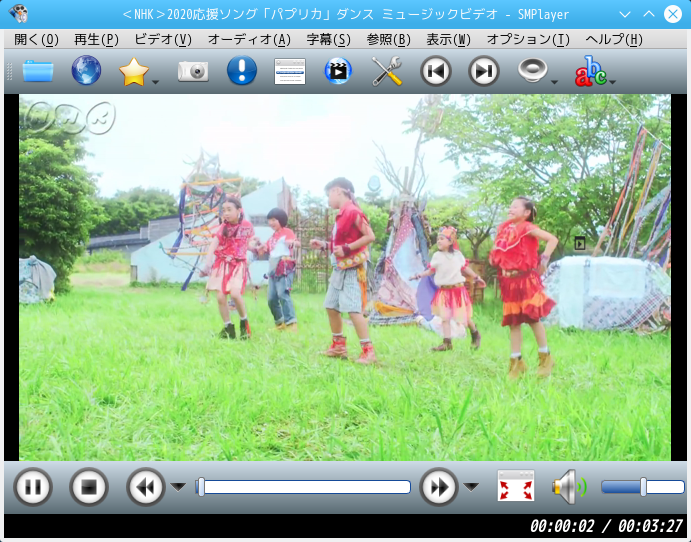
Task: Stop the video playback
Action: [89, 487]
